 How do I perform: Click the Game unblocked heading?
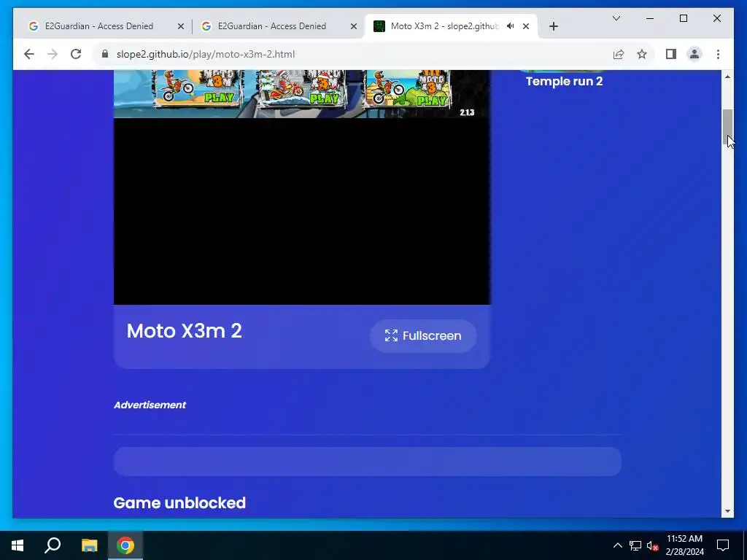179,503
